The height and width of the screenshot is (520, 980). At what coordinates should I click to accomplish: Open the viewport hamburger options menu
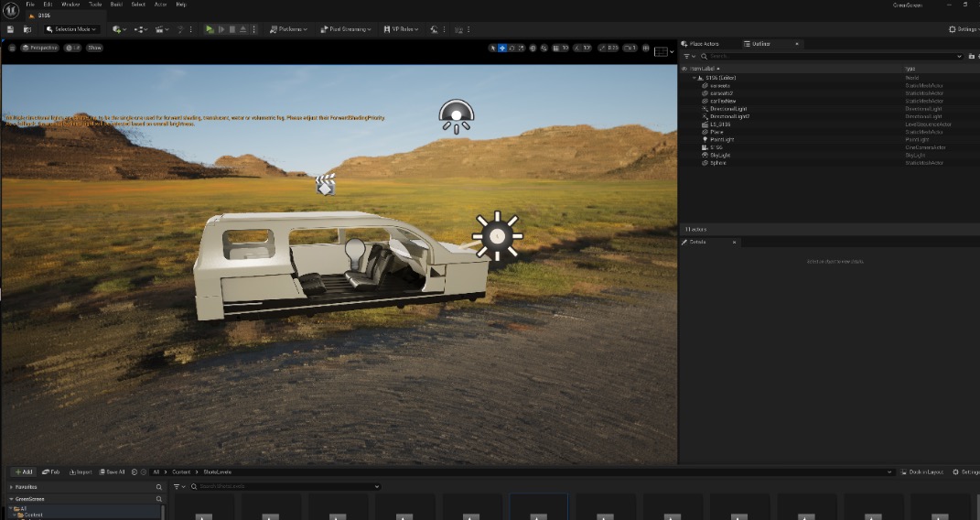[12, 48]
